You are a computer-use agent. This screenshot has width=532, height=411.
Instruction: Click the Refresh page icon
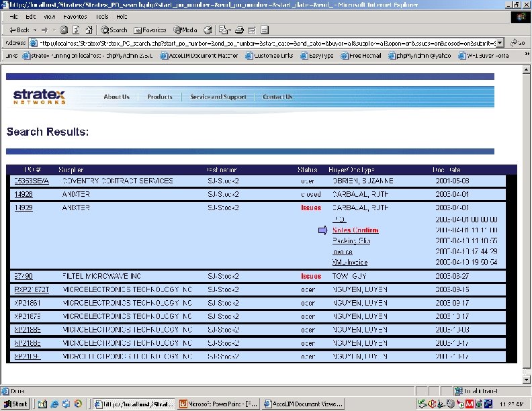[x=76, y=30]
